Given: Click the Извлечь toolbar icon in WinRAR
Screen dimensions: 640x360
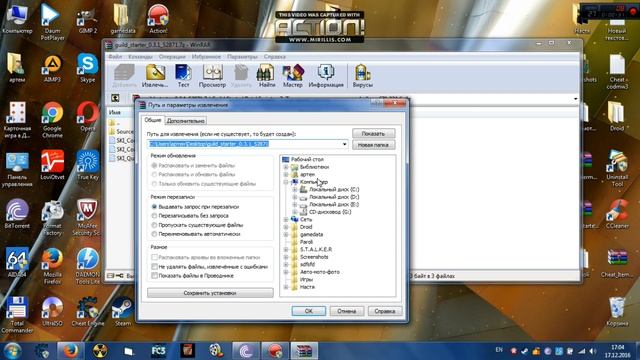Looking at the screenshot, I should point(155,76).
